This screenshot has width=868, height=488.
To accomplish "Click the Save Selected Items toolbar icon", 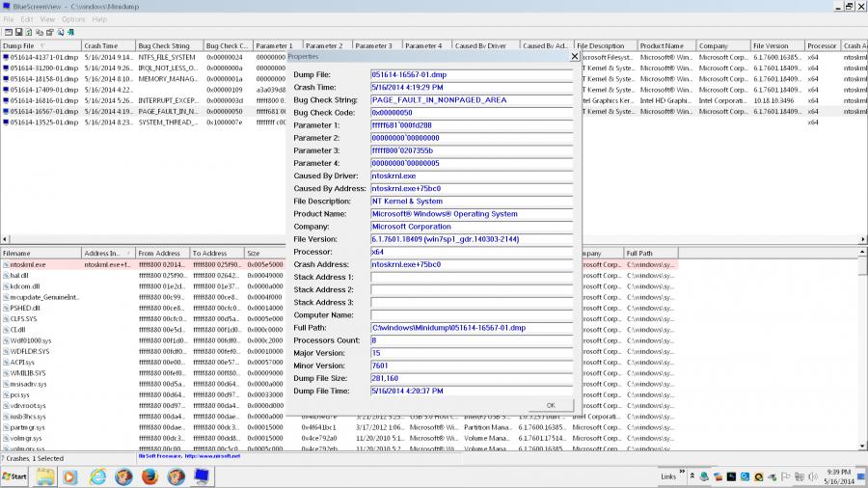I will (17, 32).
